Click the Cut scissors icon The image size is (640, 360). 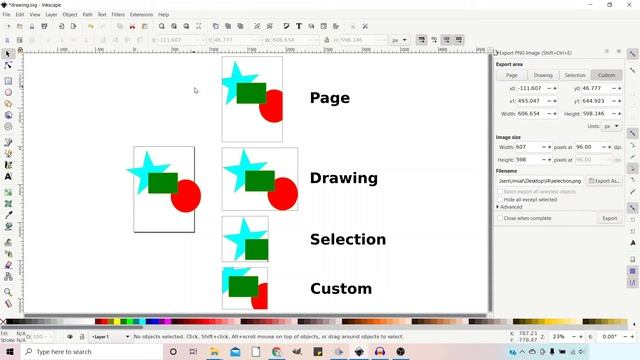pyautogui.click(x=132, y=26)
